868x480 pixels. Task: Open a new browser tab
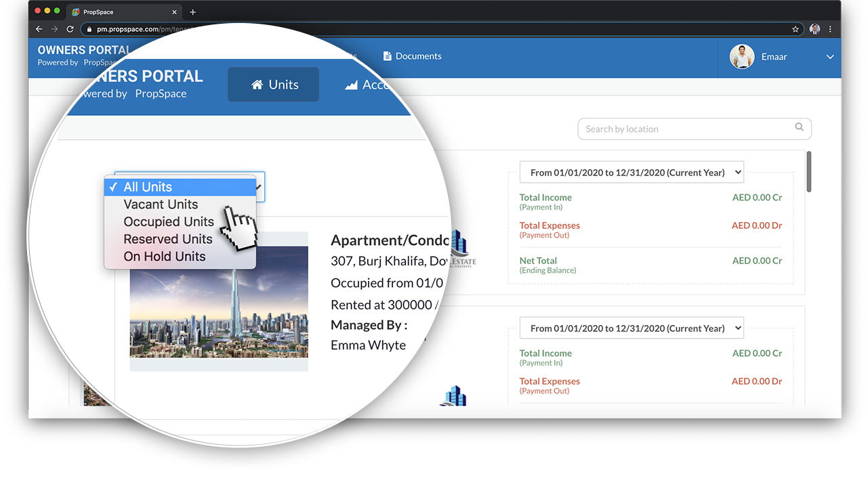click(192, 12)
